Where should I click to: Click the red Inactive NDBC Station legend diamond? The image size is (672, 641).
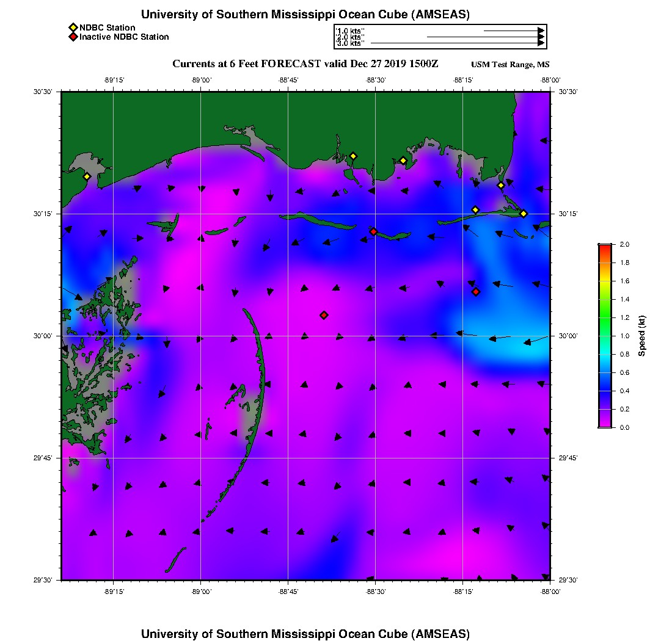pos(73,37)
